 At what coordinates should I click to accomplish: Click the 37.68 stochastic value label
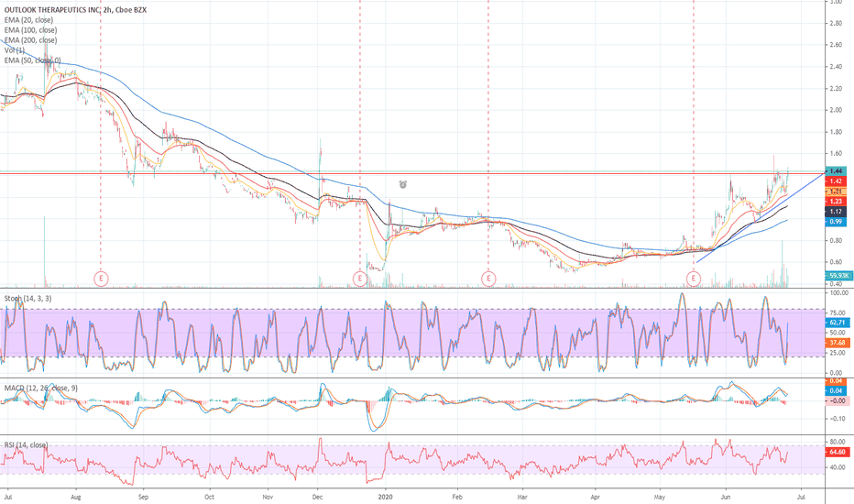pos(838,343)
